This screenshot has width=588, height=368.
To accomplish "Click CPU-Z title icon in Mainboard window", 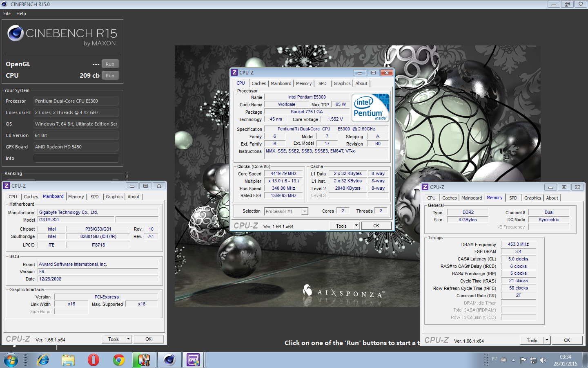I will point(7,186).
